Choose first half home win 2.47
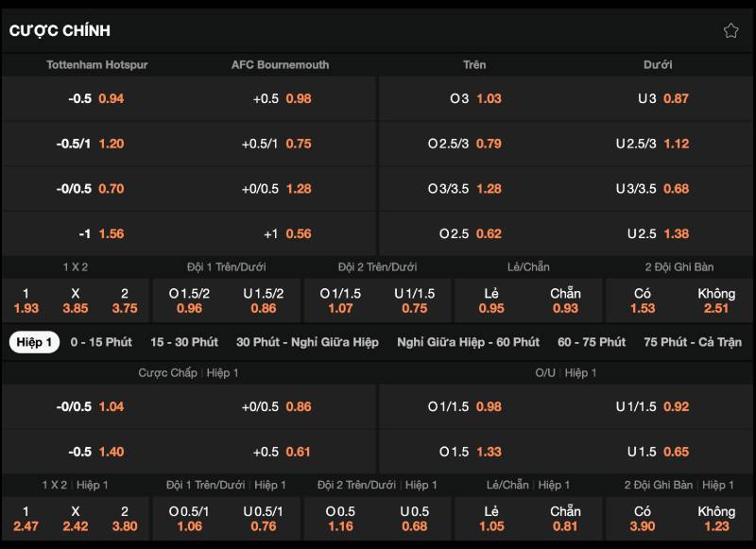 pyautogui.click(x=26, y=519)
